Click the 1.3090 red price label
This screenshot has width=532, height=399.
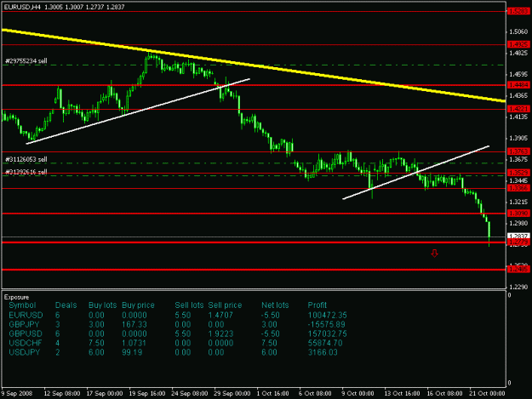pos(518,214)
